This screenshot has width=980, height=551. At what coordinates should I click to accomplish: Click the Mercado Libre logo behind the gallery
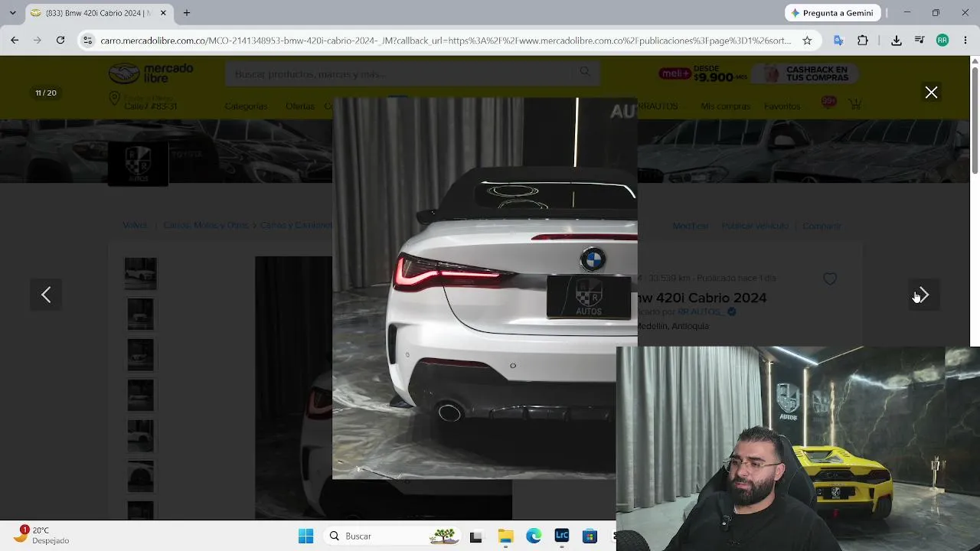(x=151, y=73)
